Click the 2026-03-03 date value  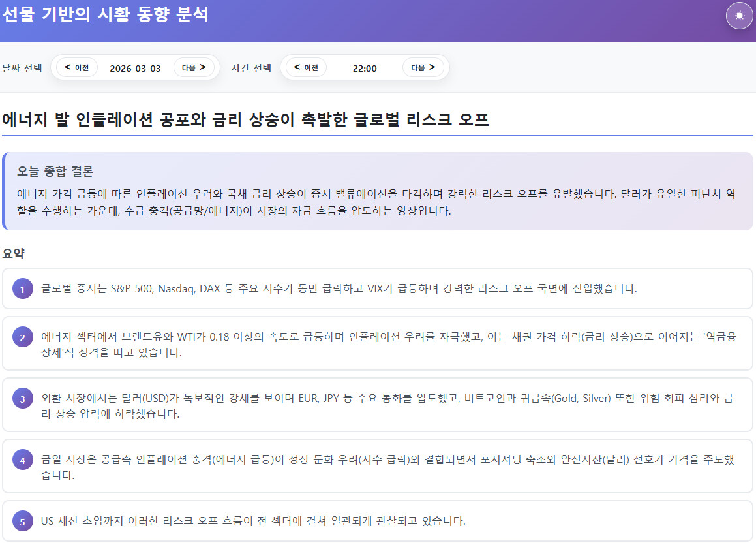(135, 68)
